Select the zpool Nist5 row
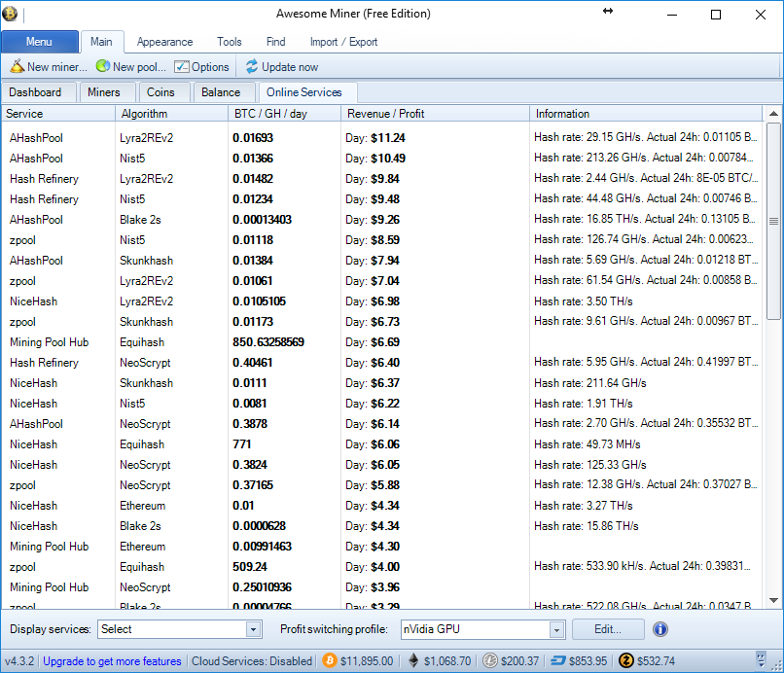This screenshot has height=673, width=784. (x=382, y=240)
